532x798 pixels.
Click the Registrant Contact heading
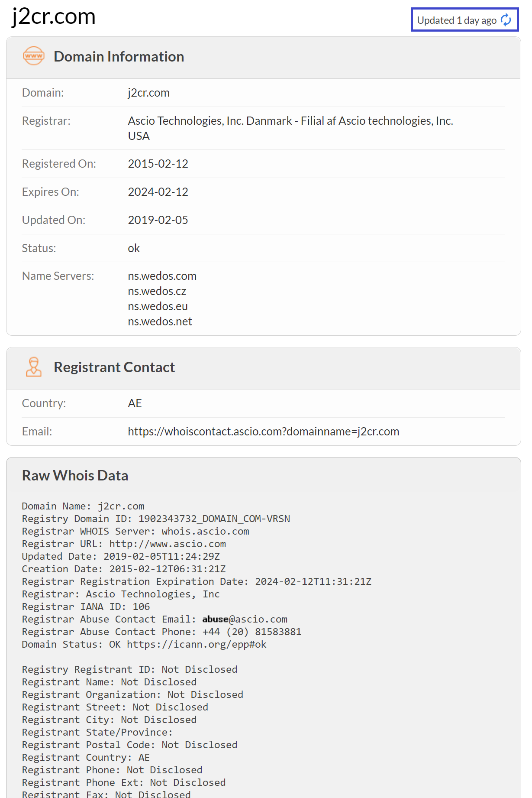[x=114, y=367]
